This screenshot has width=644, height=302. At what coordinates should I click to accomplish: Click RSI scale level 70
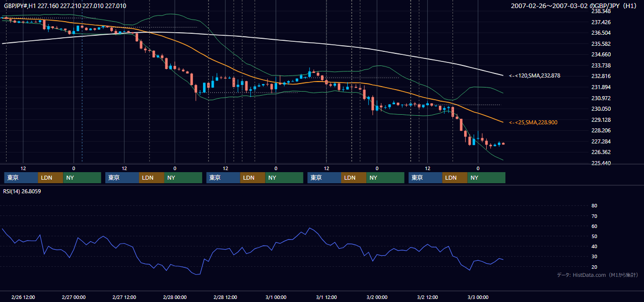click(594, 216)
